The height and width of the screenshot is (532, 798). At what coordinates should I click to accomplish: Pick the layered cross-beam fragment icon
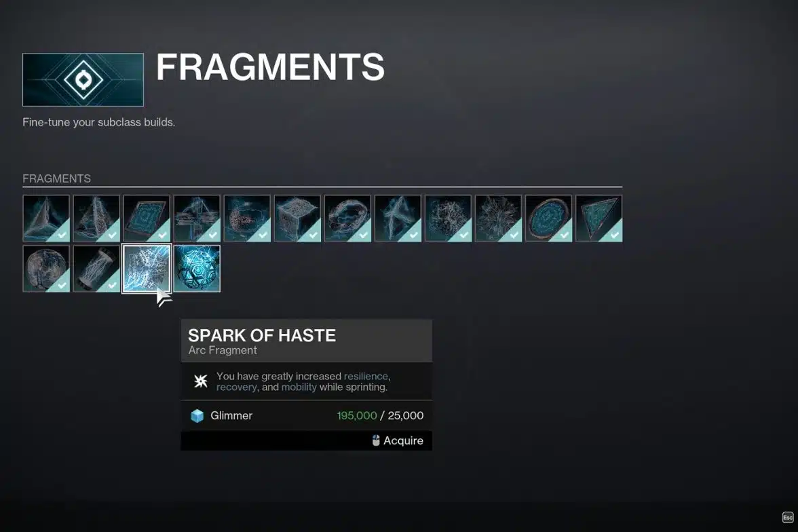coord(197,218)
